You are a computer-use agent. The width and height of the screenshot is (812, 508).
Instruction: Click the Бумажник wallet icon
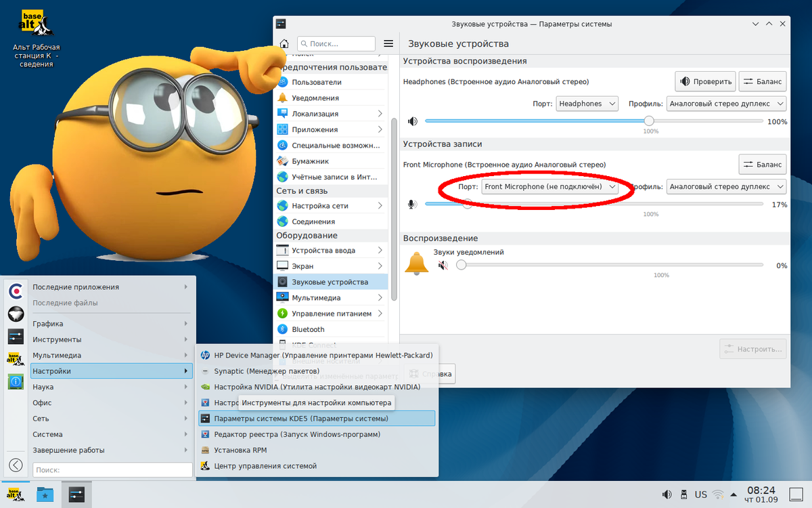(x=283, y=161)
